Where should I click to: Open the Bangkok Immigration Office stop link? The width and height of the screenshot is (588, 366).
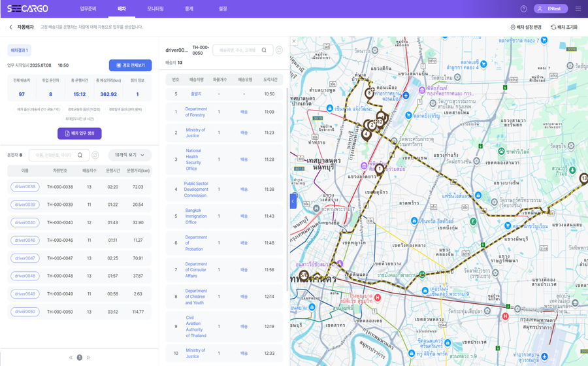point(196,216)
